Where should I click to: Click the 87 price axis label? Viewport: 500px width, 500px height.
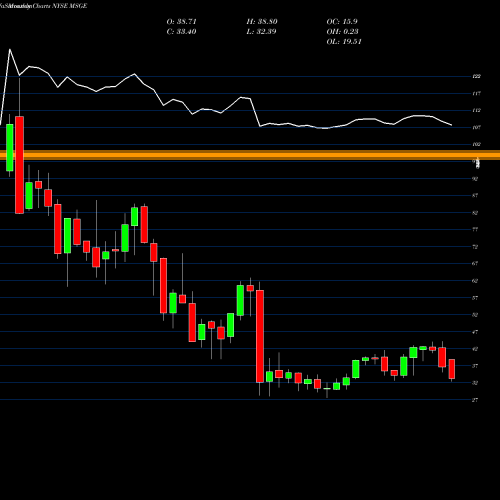[475, 195]
